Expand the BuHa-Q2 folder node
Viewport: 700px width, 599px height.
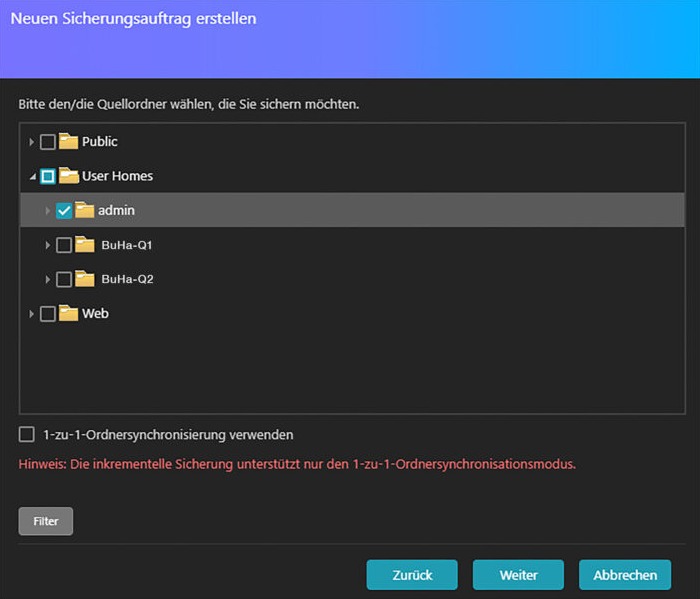point(47,279)
